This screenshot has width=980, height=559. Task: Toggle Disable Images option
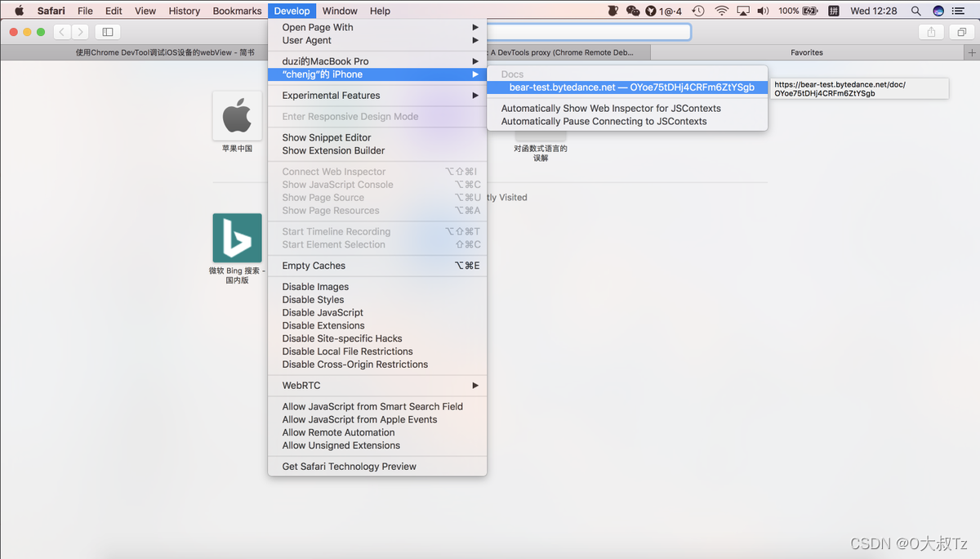tap(378, 287)
